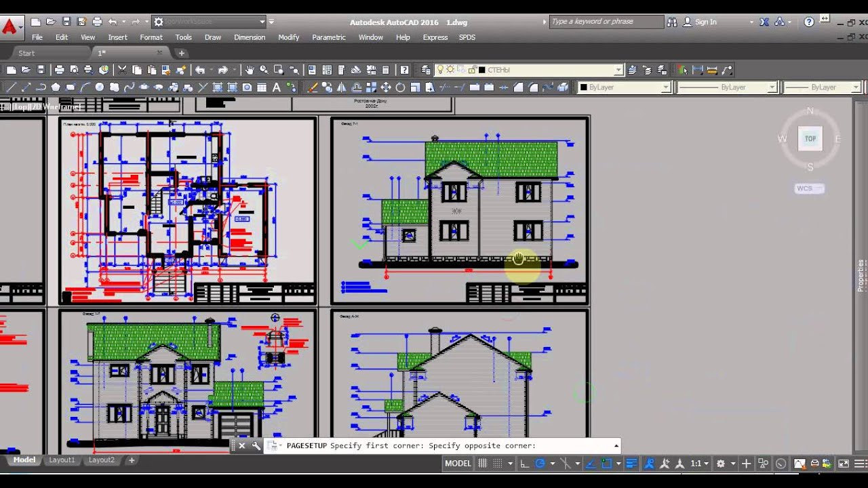Click the Clean Screen icon in status bar

click(844, 464)
